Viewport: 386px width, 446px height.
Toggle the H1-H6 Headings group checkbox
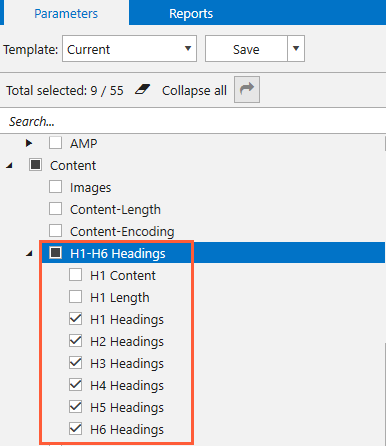(55, 253)
